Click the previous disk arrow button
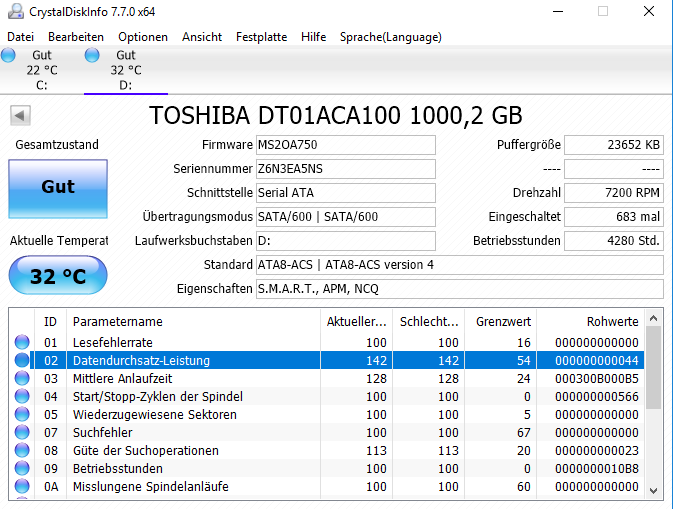Image resolution: width=673 pixels, height=509 pixels. tap(20, 115)
